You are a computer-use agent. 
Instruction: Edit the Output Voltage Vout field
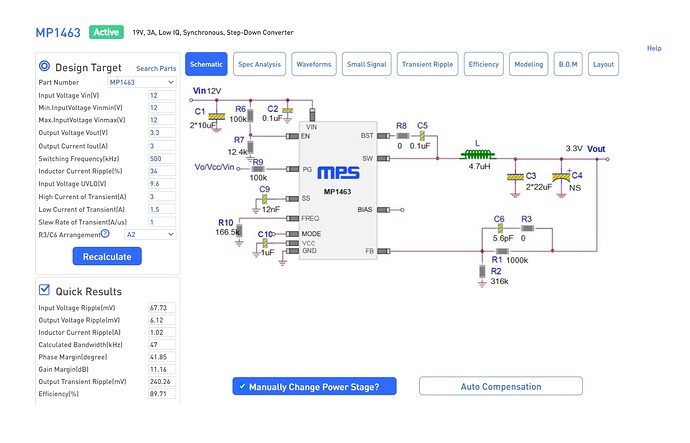[162, 133]
